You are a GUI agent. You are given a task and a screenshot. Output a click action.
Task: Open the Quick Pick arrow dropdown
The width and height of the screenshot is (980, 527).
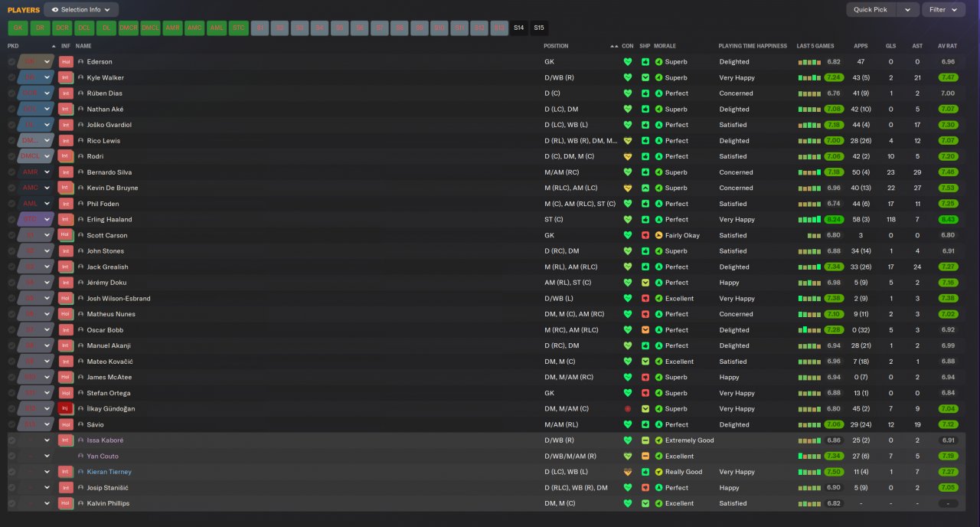907,10
